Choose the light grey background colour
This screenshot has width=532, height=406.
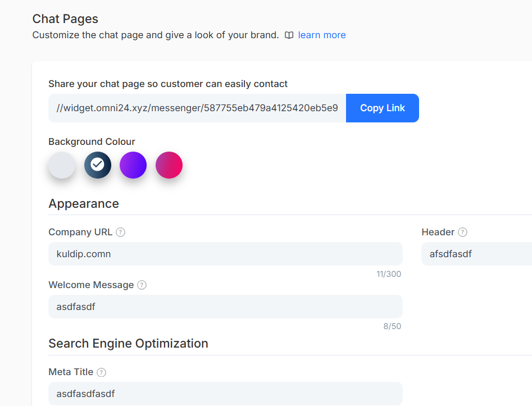coord(62,165)
